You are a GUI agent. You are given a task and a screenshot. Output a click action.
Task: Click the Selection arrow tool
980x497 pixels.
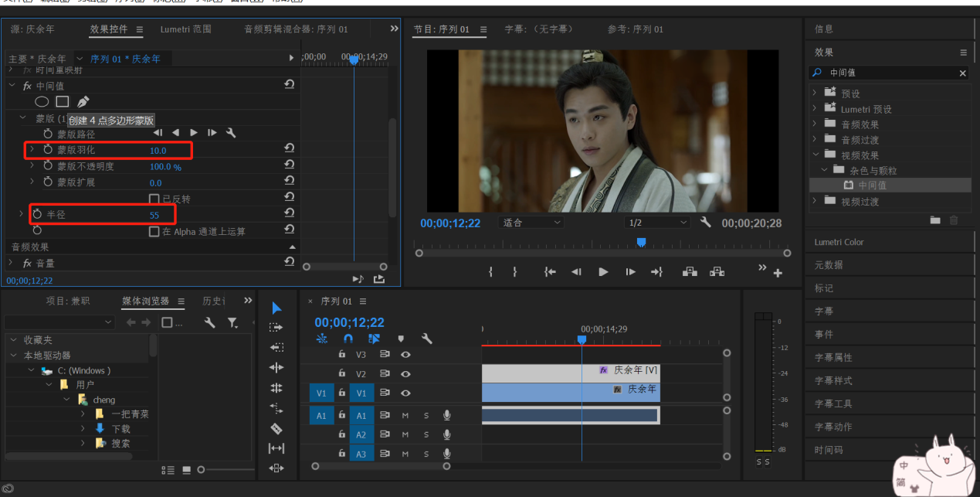coord(276,308)
